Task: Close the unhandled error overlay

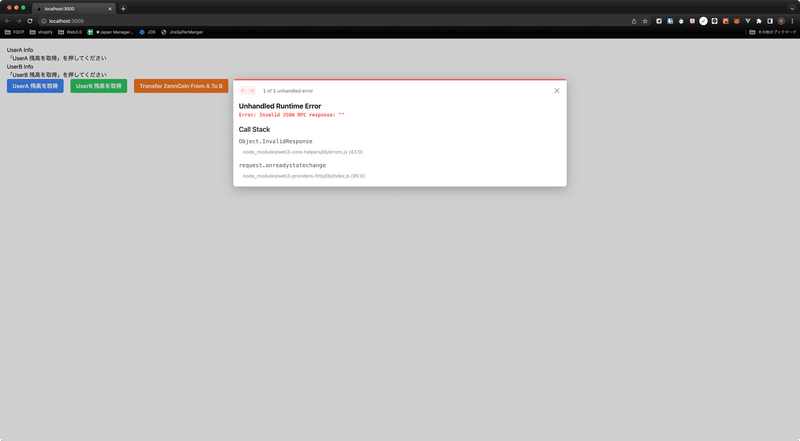Action: pos(557,91)
